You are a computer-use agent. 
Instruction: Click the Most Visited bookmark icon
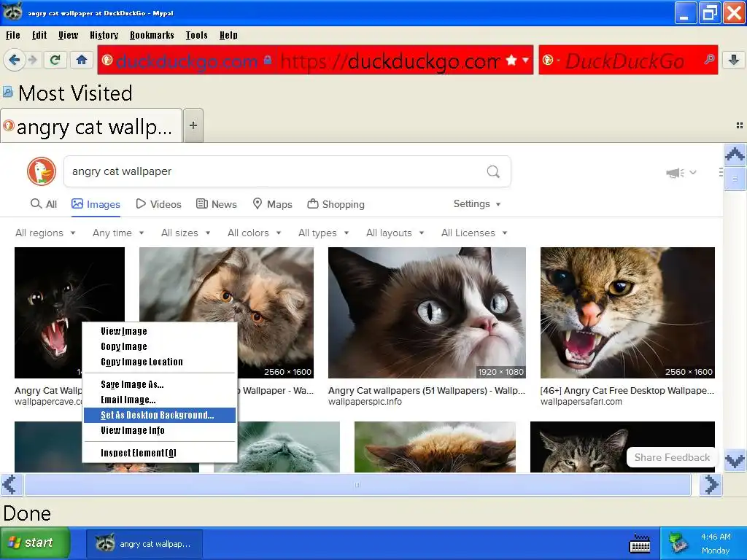[7, 93]
